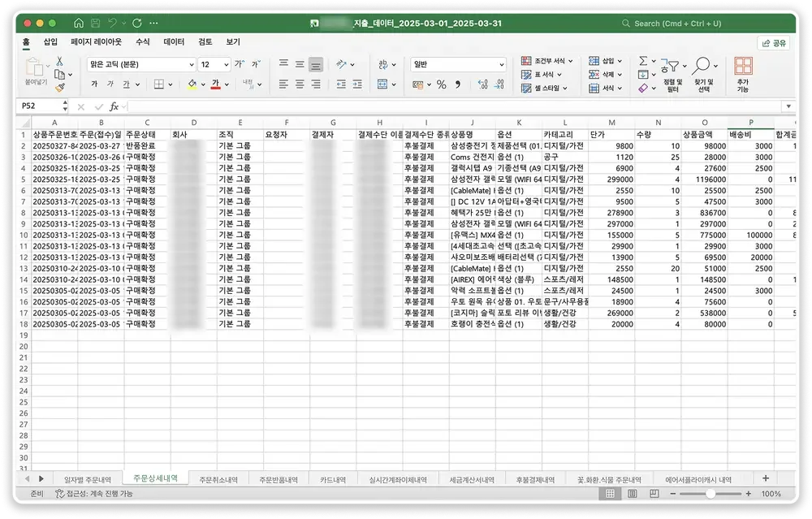
Task: Switch to the 주문취소내역 sheet tab
Action: (218, 479)
